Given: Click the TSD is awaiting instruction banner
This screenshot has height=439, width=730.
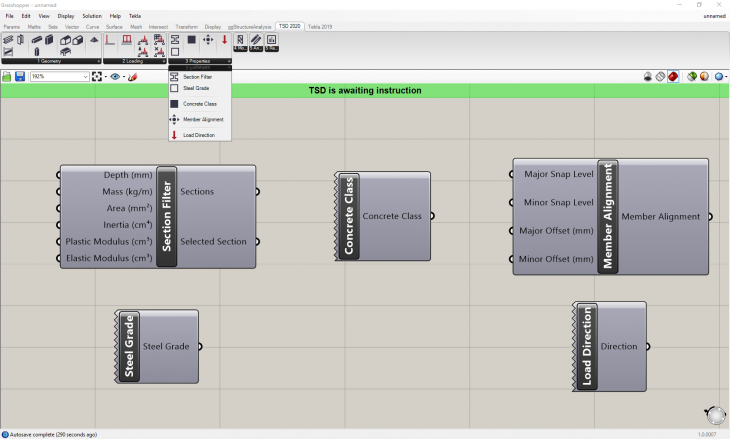Looking at the screenshot, I should [365, 90].
